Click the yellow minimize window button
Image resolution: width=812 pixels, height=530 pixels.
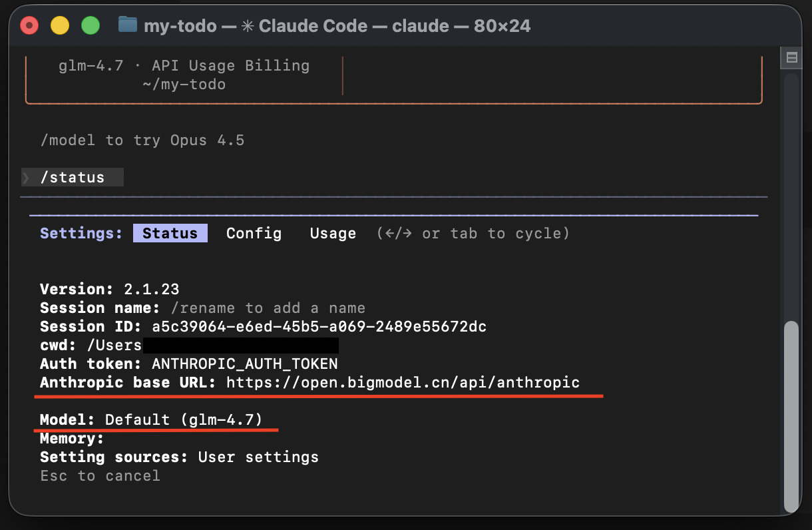[60, 26]
